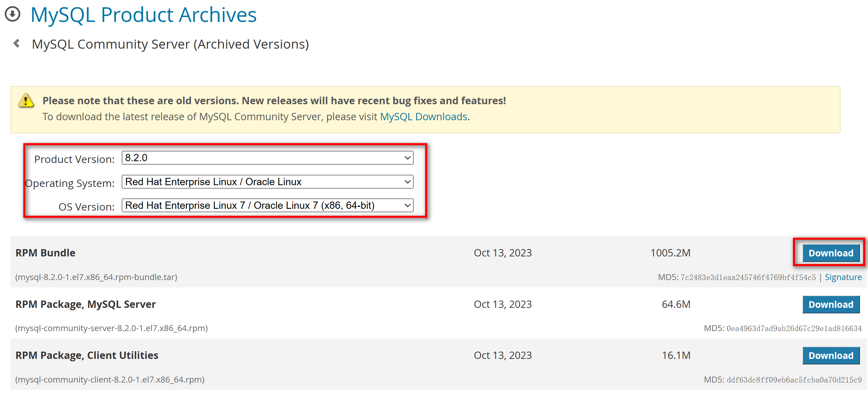This screenshot has height=394, width=868.
Task: Click the bold old versions warning sentence
Action: coord(274,101)
